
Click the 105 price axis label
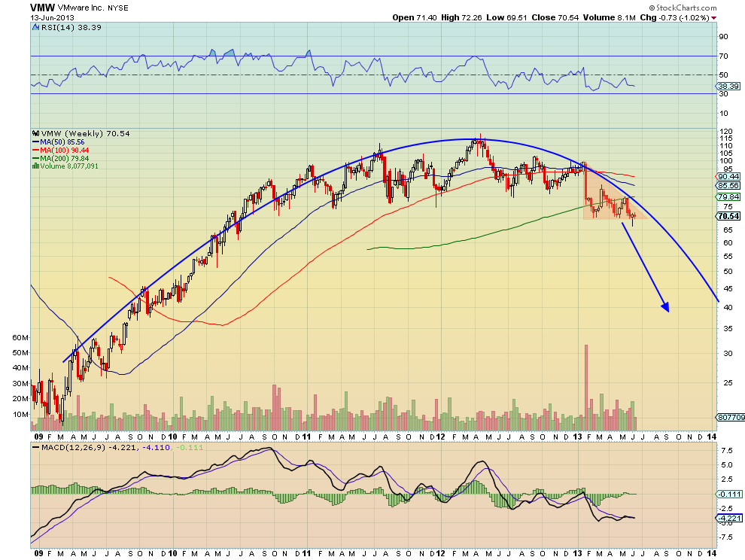pyautogui.click(x=726, y=153)
